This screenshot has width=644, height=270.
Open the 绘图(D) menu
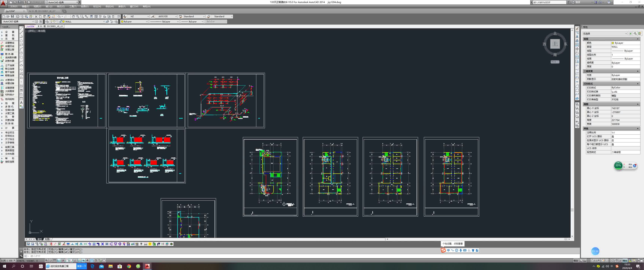[84, 7]
